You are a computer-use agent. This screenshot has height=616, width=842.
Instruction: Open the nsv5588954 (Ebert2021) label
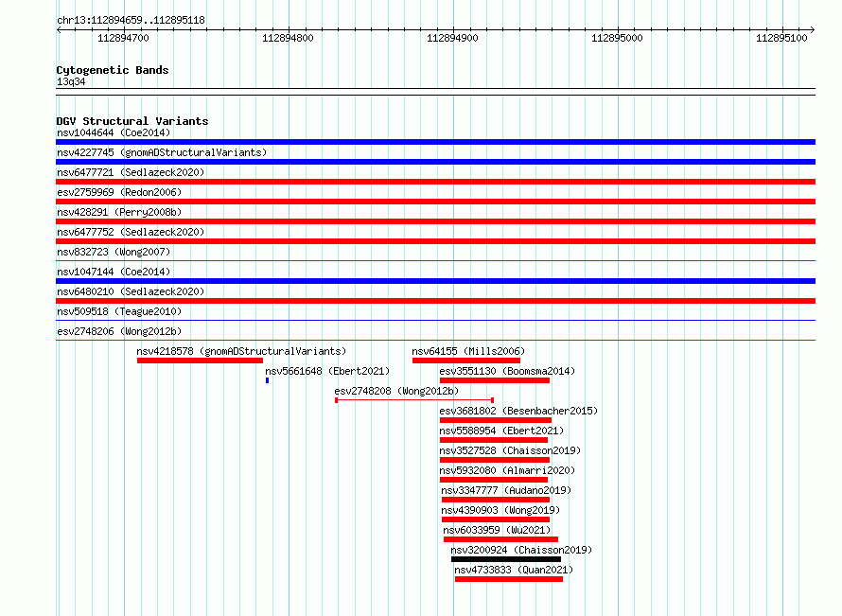point(501,431)
